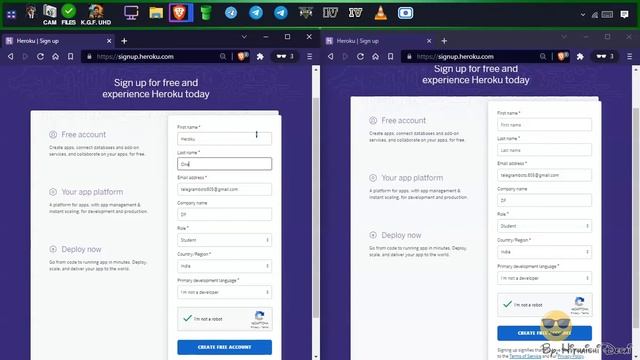
Task: Reload page in left browser window
Action: pos(40,56)
